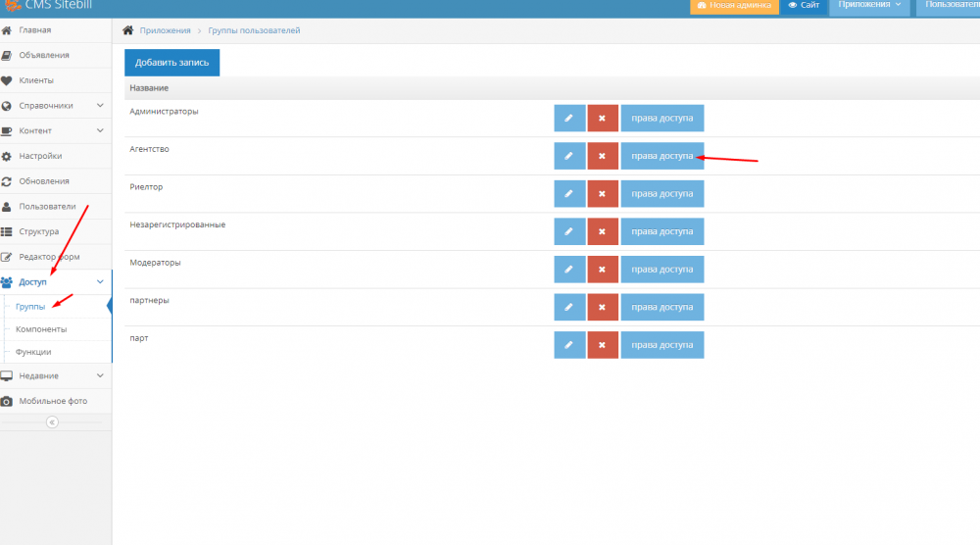
Task: Go to Пользователи in the sidebar
Action: click(47, 207)
